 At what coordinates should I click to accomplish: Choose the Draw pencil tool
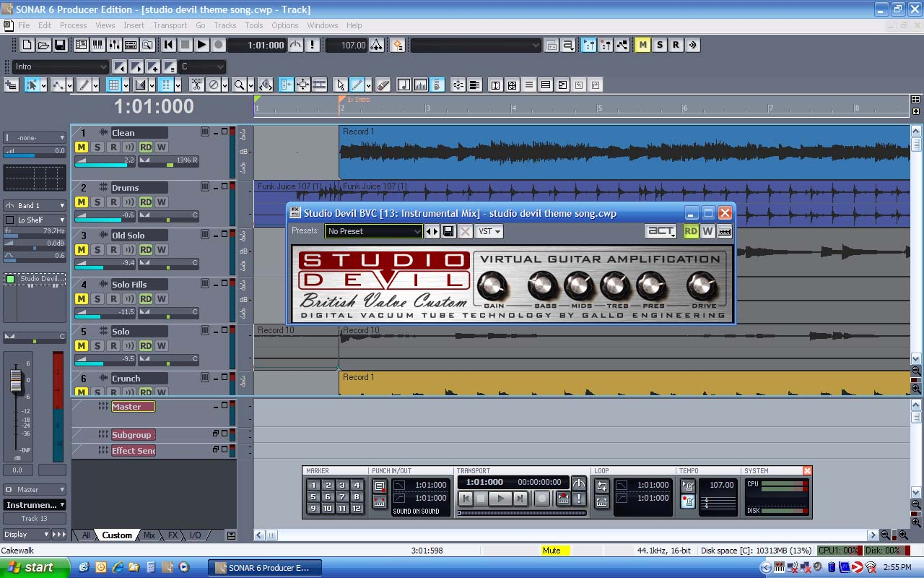[357, 85]
